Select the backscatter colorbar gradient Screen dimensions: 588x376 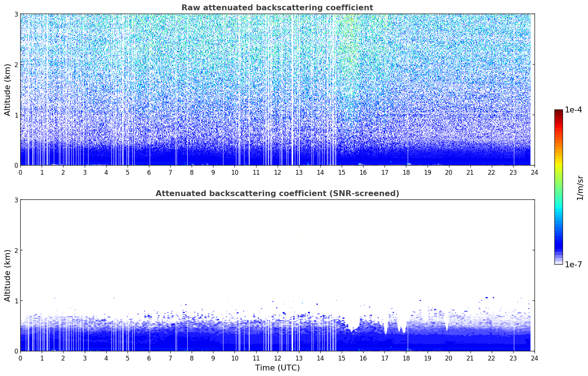(x=559, y=187)
